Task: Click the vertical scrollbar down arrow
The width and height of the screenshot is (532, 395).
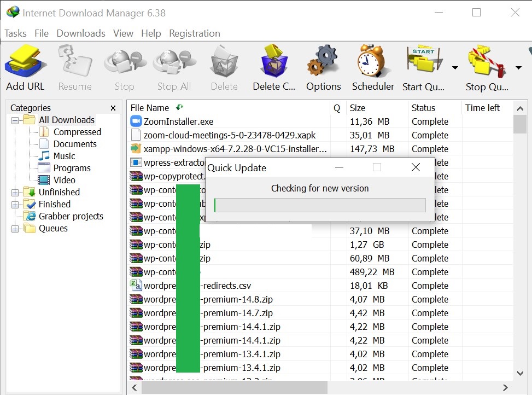Action: (520, 373)
